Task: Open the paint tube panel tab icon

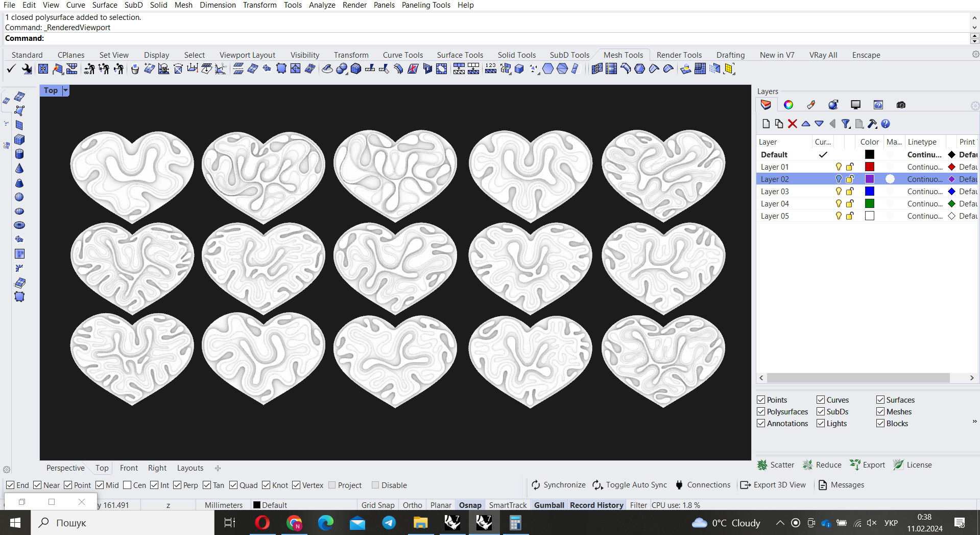Action: click(x=811, y=105)
